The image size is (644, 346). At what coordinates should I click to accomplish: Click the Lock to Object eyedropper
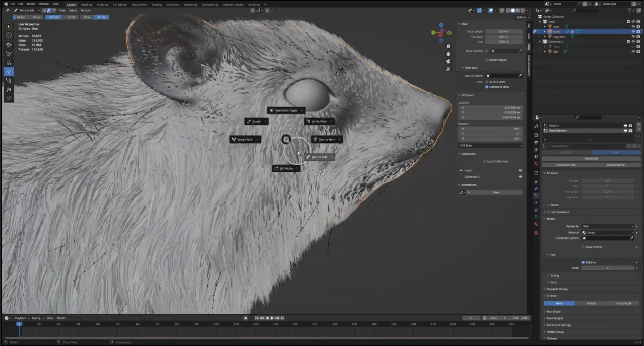[520, 76]
